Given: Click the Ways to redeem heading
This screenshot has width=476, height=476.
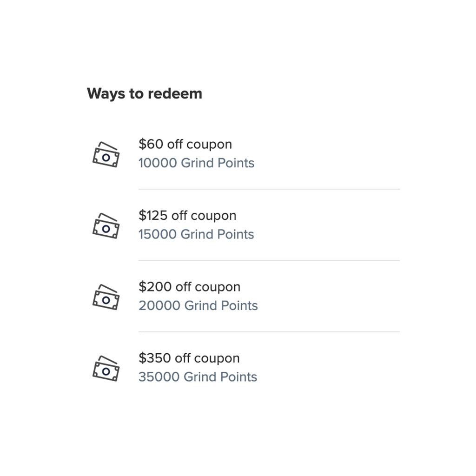Looking at the screenshot, I should (x=145, y=93).
